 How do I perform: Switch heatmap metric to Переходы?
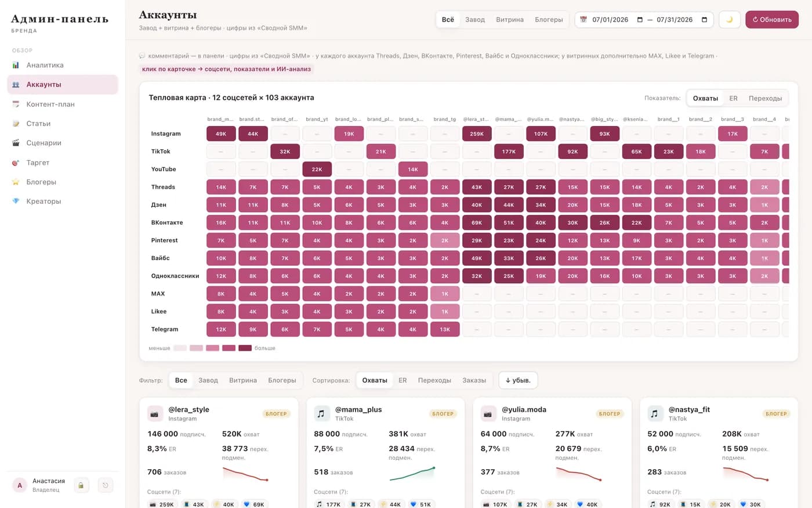pyautogui.click(x=765, y=98)
